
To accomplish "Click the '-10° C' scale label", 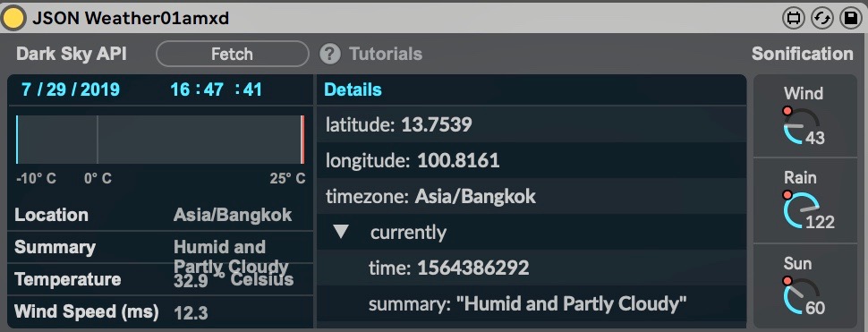I will pyautogui.click(x=36, y=179).
